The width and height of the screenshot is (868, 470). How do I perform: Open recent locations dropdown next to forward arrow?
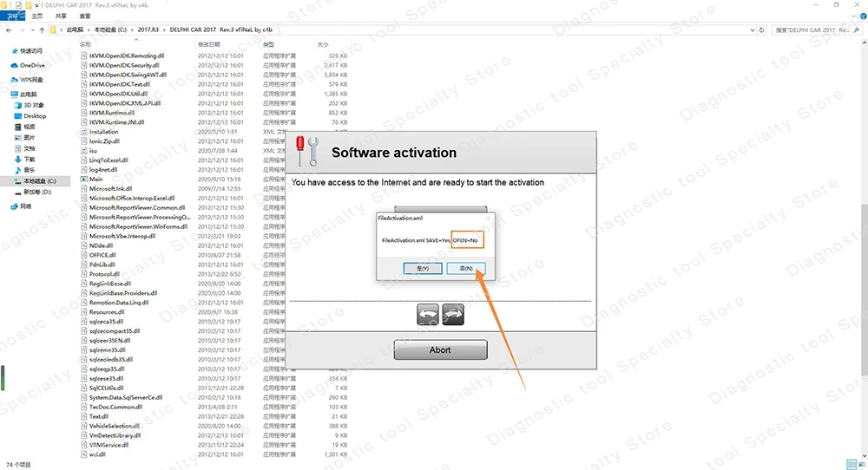32,29
